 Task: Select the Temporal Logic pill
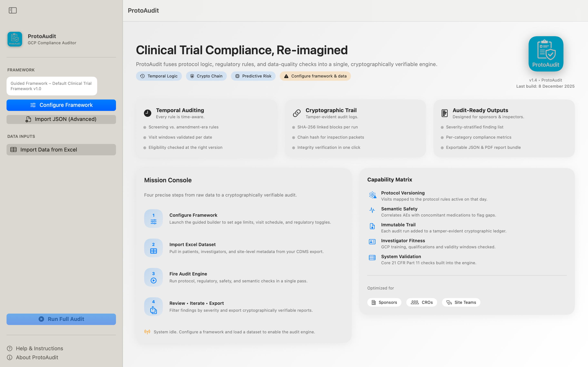point(159,76)
